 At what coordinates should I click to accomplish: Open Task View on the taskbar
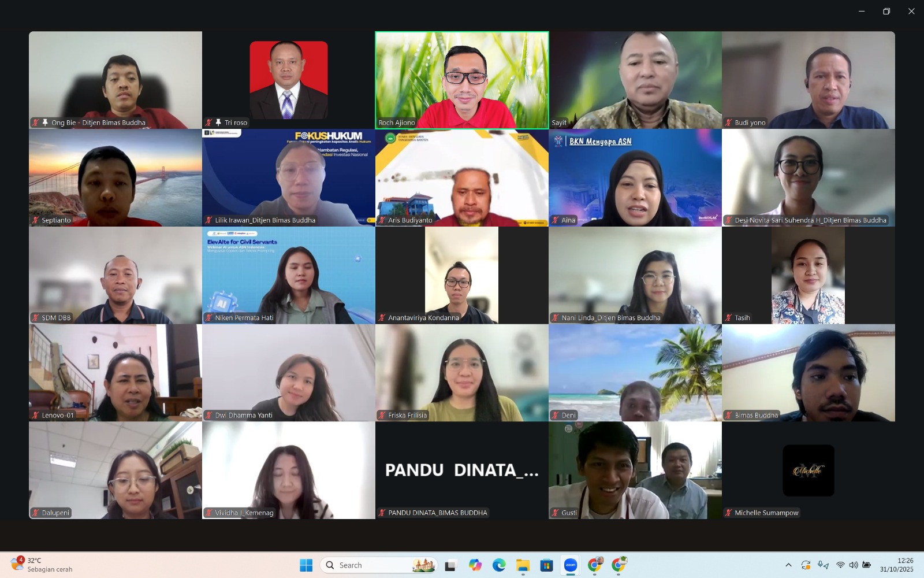(x=450, y=565)
